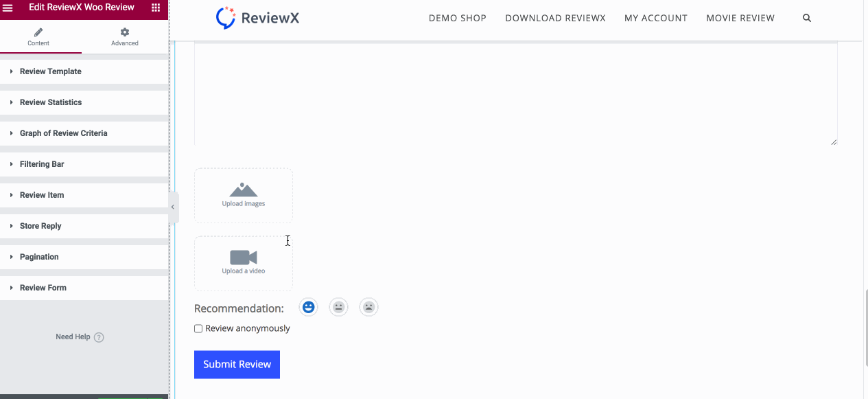This screenshot has height=399, width=868.
Task: Go to MY ACCOUNT in the navigation
Action: (655, 18)
